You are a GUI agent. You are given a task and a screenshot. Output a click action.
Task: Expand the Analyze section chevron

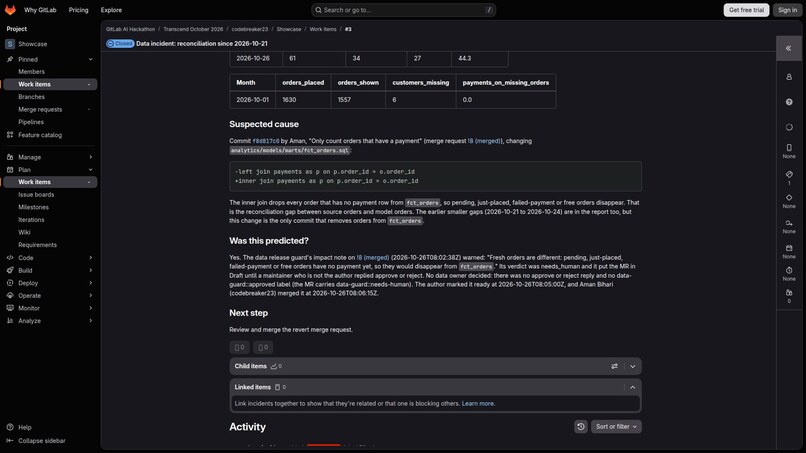coord(90,321)
